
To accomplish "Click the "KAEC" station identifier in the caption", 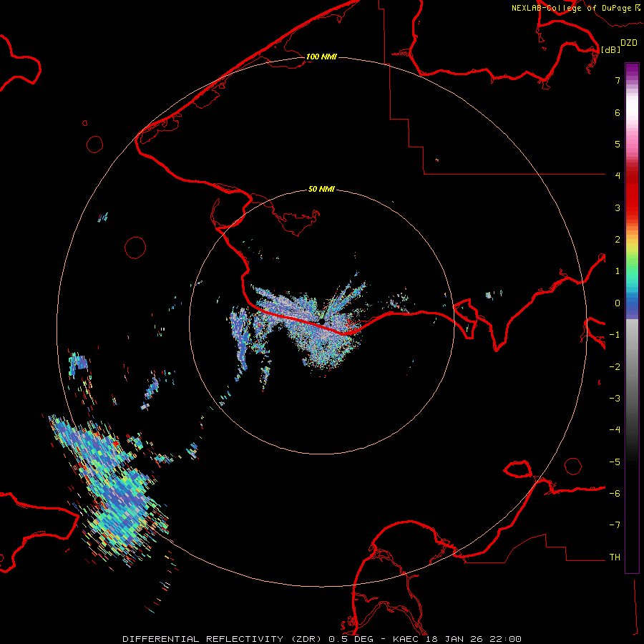I will click(406, 639).
